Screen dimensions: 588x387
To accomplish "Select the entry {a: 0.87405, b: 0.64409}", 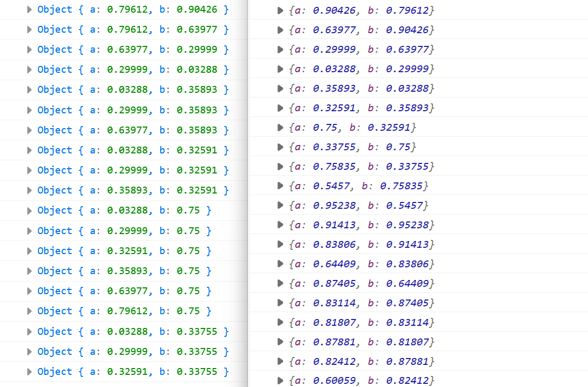I will coord(361,284).
